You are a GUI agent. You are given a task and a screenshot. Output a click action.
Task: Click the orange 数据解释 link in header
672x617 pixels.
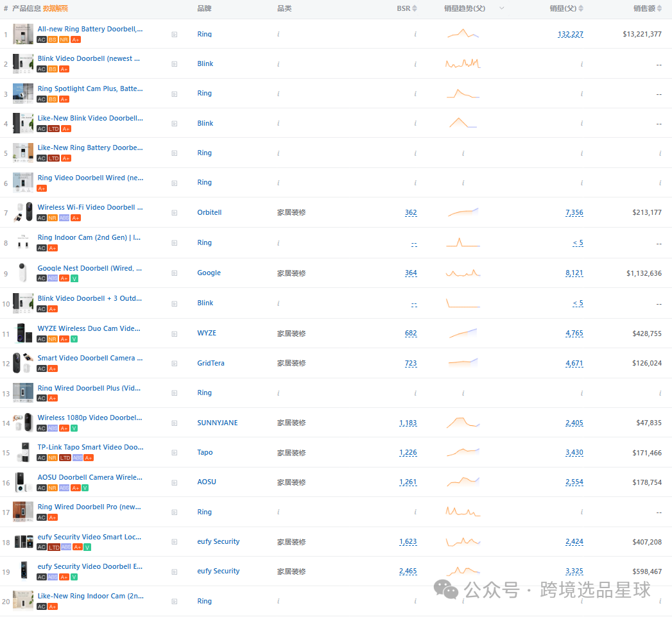click(x=55, y=8)
